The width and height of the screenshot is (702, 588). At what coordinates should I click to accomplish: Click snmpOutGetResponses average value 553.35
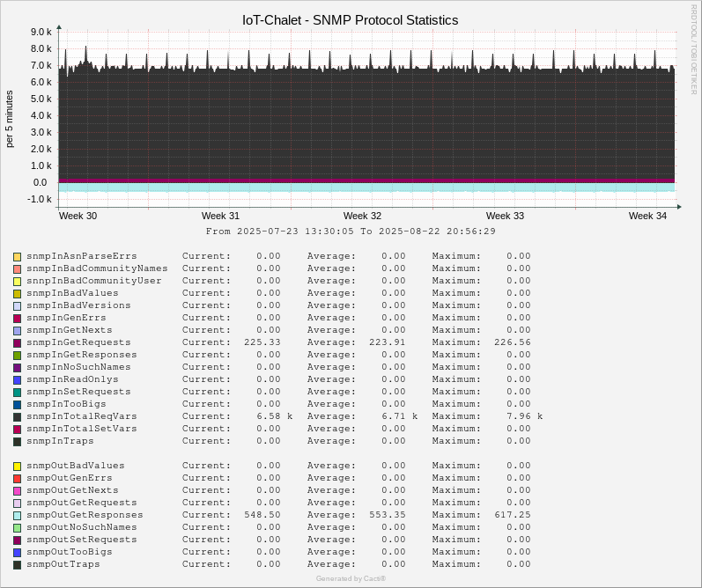pyautogui.click(x=388, y=515)
